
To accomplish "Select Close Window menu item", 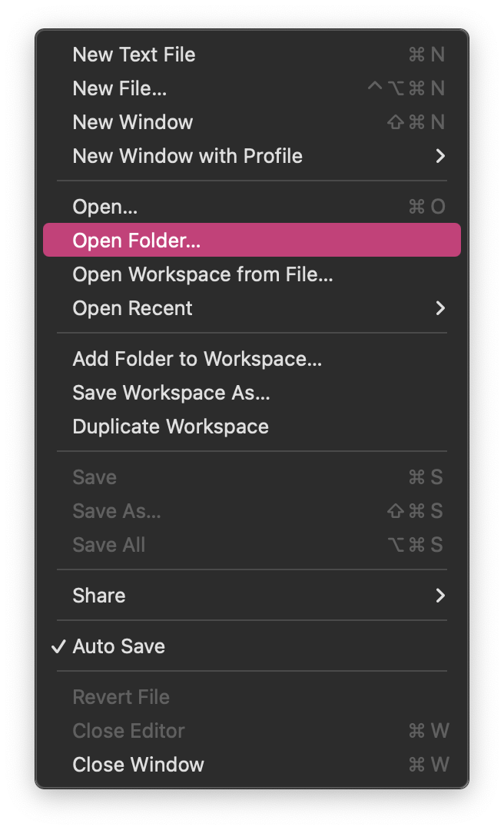I will (138, 765).
